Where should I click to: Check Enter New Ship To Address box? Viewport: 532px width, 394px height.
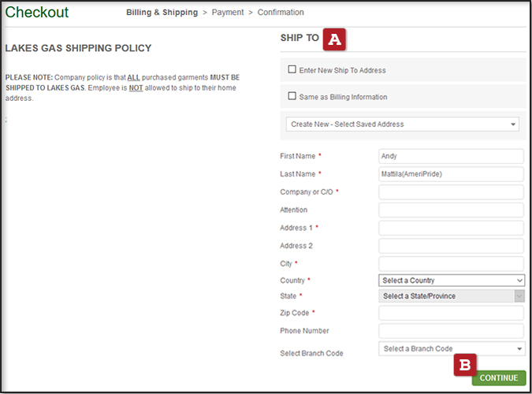[x=292, y=70]
